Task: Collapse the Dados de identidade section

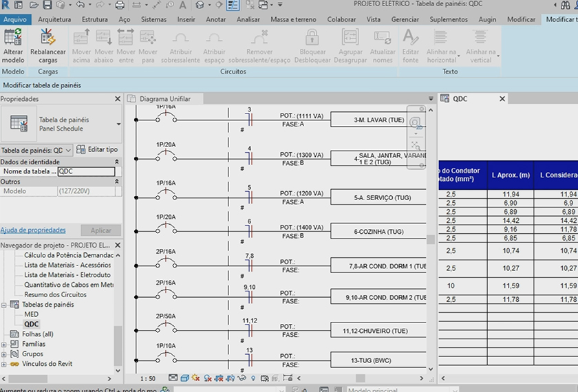Action: (116, 162)
